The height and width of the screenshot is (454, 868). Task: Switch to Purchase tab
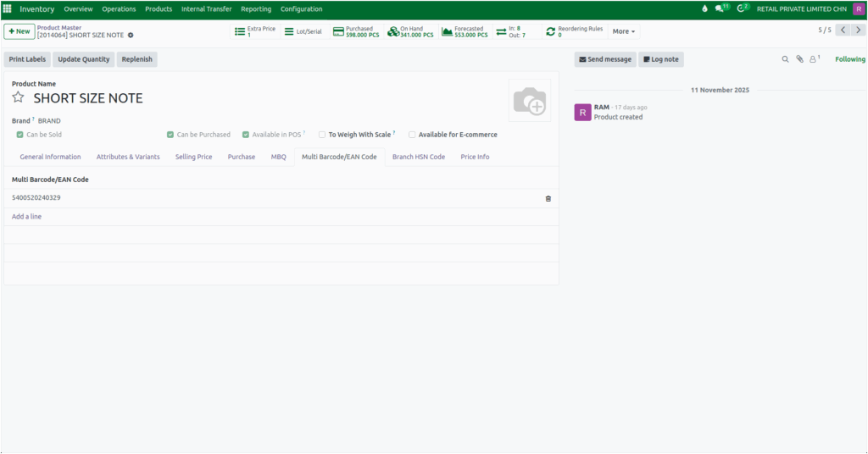coord(242,157)
